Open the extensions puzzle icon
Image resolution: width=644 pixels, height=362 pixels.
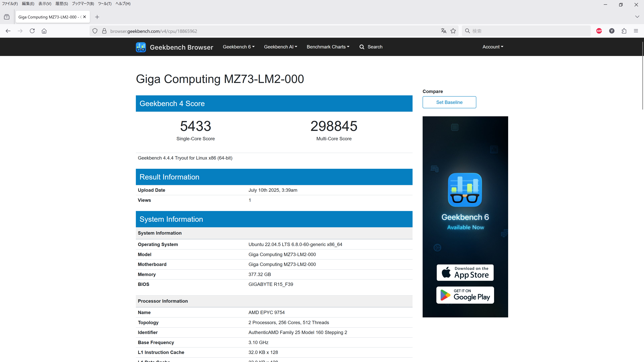pos(624,31)
